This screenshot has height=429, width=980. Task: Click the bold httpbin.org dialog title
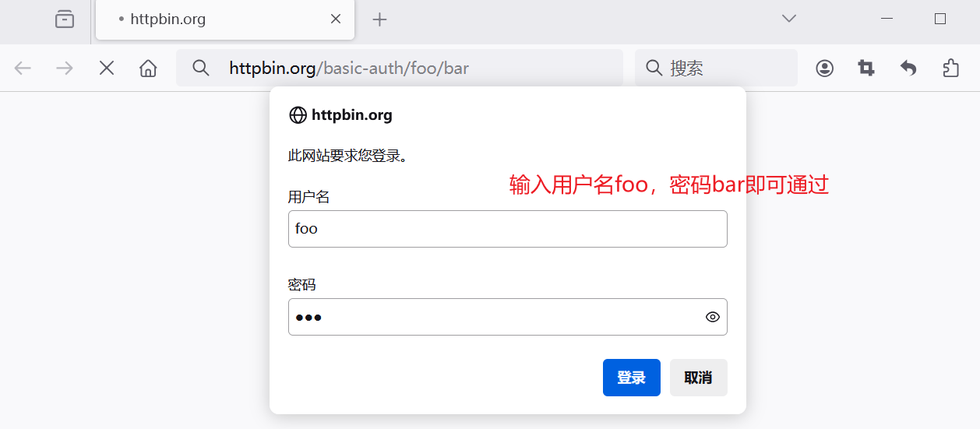point(352,115)
